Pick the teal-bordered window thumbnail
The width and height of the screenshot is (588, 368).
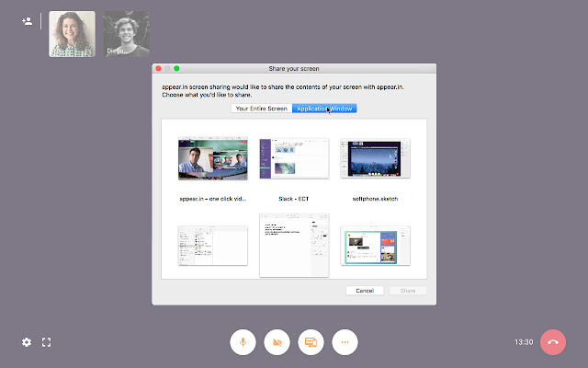point(376,246)
